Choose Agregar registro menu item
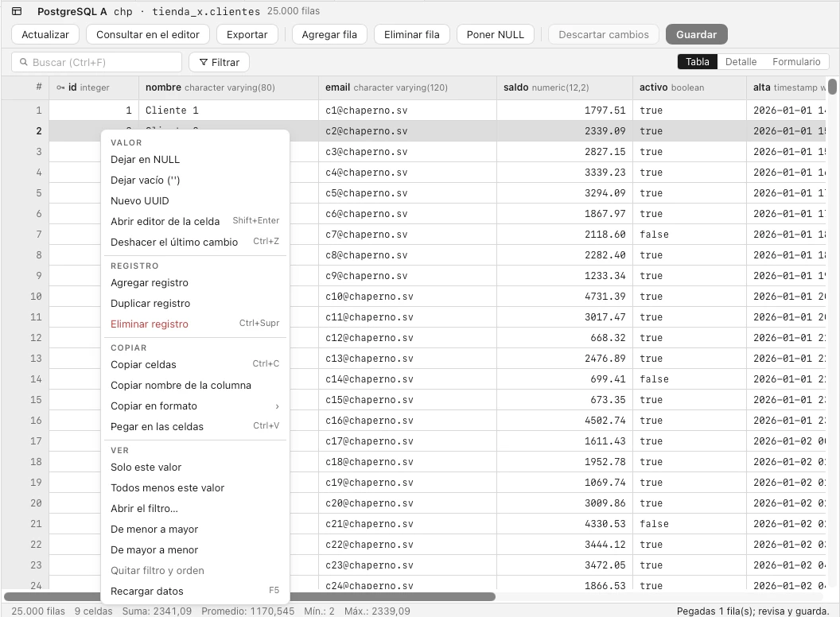Viewport: 840px width, 617px height. click(195, 283)
